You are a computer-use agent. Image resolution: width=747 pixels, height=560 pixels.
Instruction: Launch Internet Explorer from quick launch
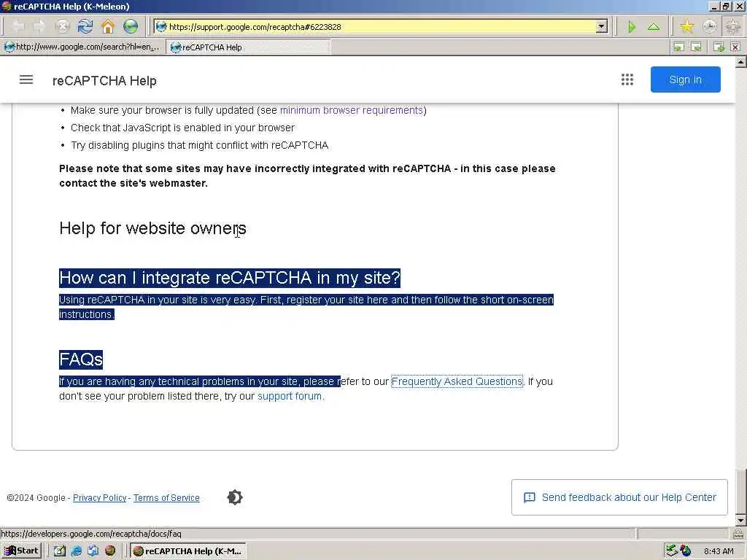point(76,551)
